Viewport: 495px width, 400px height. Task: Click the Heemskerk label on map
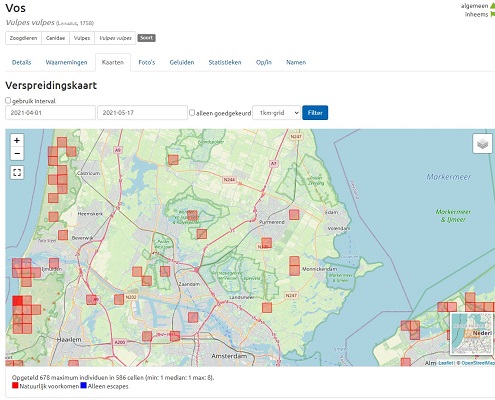(x=90, y=214)
